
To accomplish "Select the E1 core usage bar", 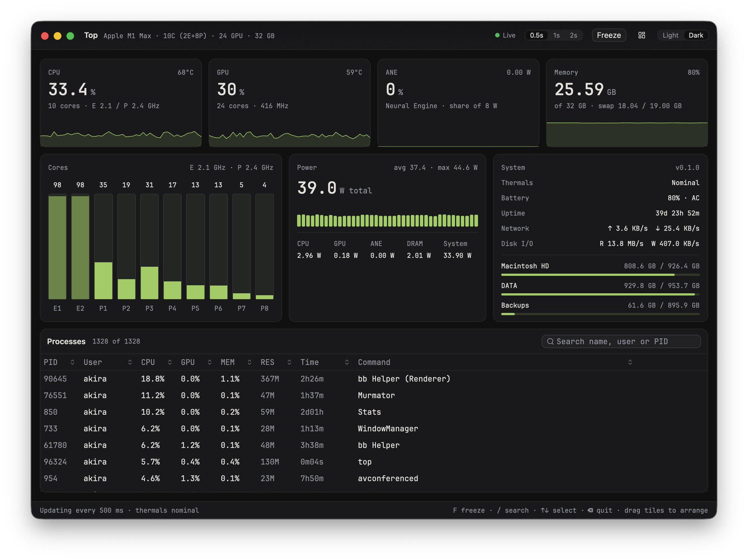I will coord(57,247).
